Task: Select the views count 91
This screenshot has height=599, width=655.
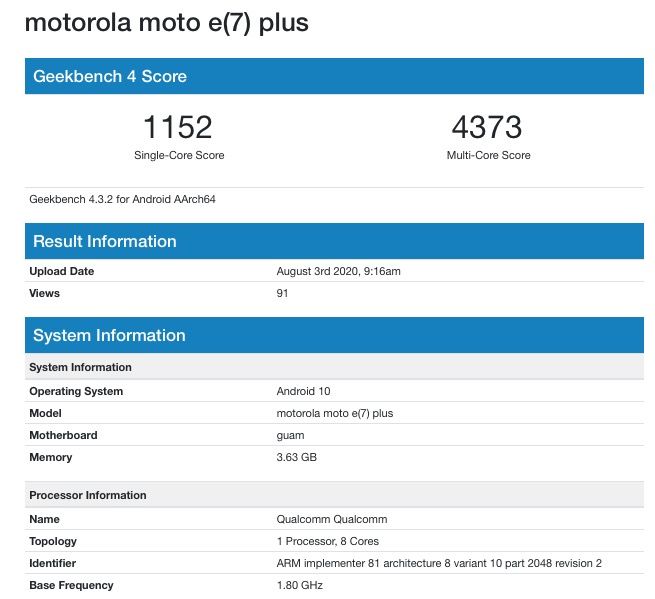Action: click(282, 293)
